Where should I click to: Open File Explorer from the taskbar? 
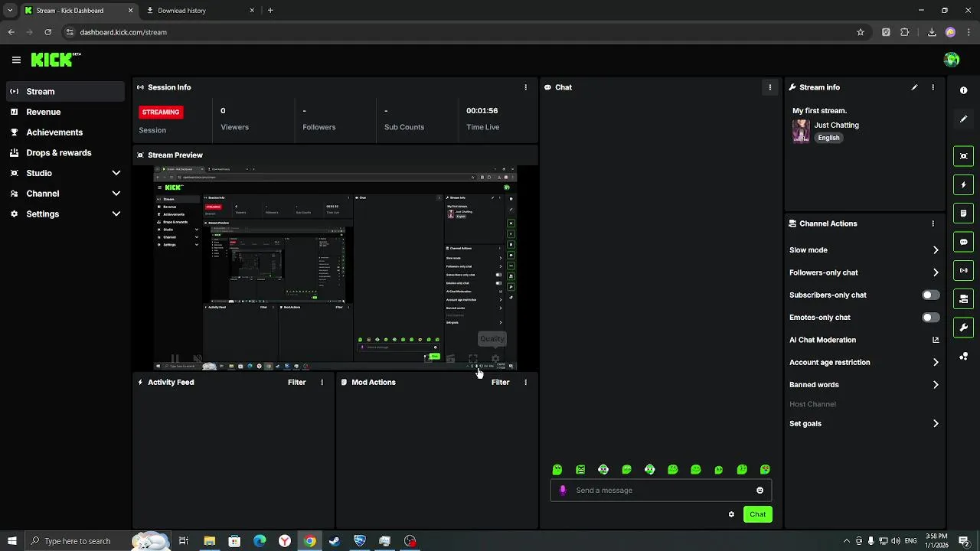209,541
